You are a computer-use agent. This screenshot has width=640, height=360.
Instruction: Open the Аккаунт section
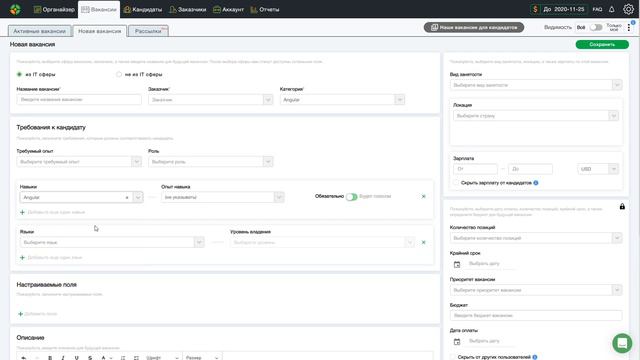tap(229, 9)
